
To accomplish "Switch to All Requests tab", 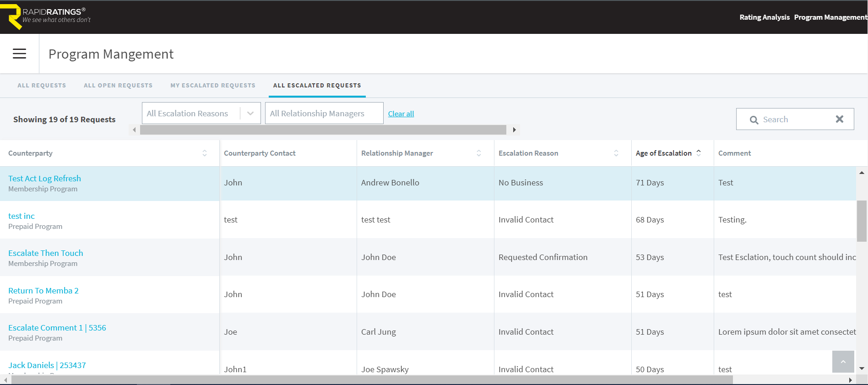I will click(42, 86).
